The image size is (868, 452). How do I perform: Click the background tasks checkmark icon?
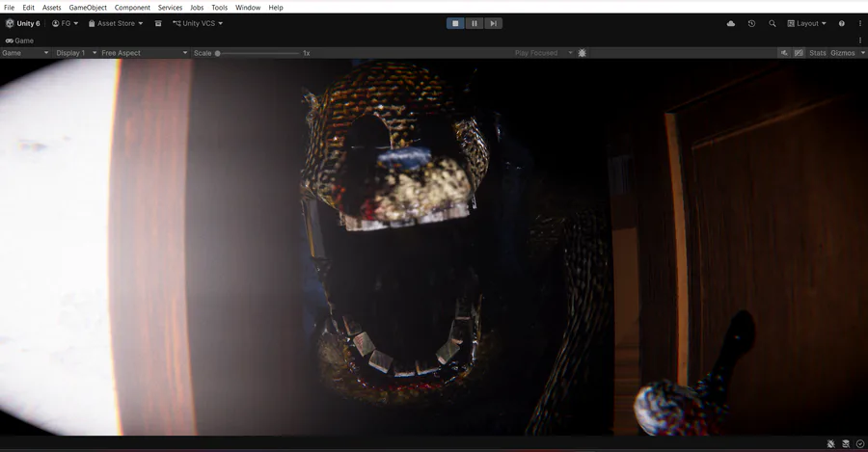click(859, 443)
